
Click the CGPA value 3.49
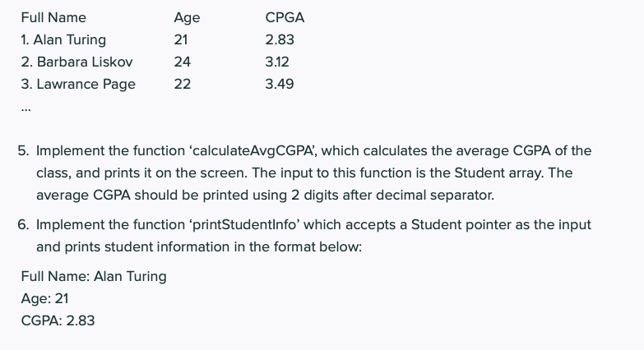280,84
